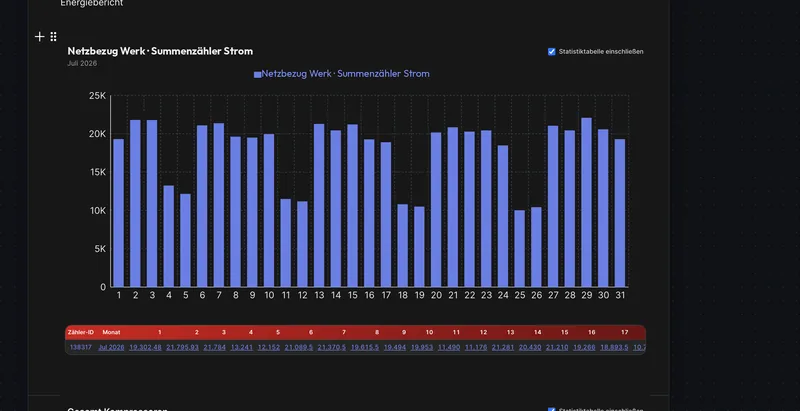The image size is (800, 411).
Task: Click the chart bar for day 1
Action: click(x=118, y=213)
